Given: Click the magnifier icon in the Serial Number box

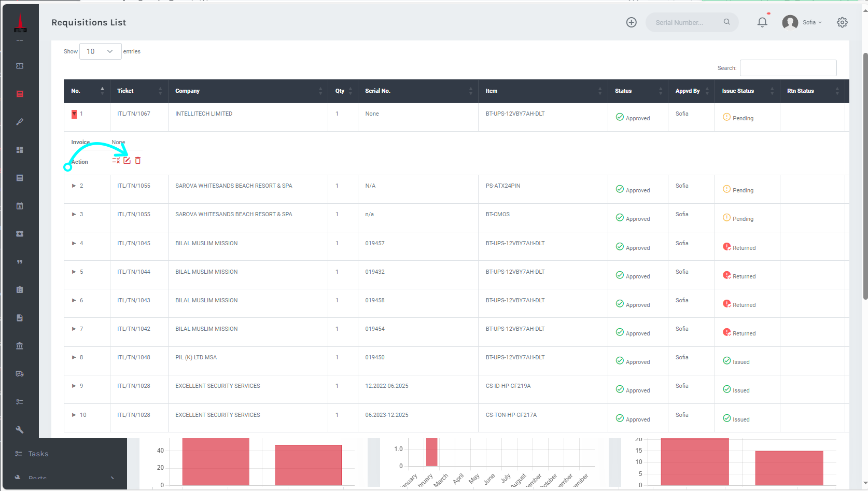Looking at the screenshot, I should pos(727,22).
